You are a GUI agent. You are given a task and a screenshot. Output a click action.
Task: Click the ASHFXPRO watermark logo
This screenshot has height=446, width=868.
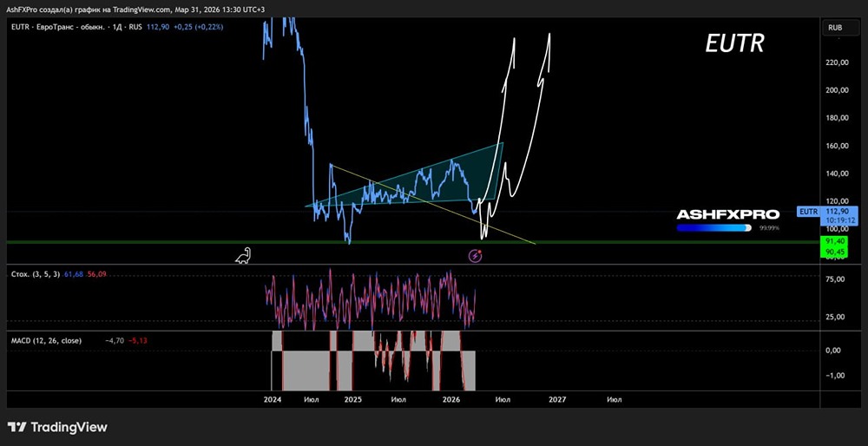[x=727, y=214]
